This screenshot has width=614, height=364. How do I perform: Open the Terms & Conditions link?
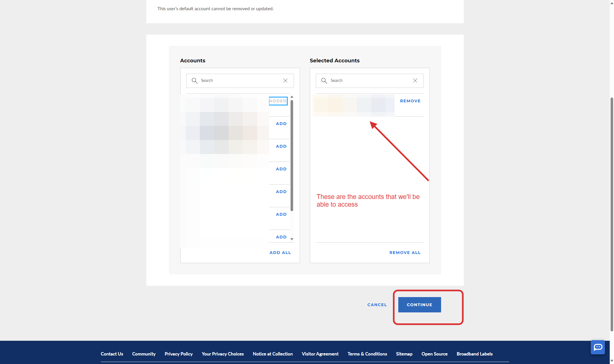[367, 354]
